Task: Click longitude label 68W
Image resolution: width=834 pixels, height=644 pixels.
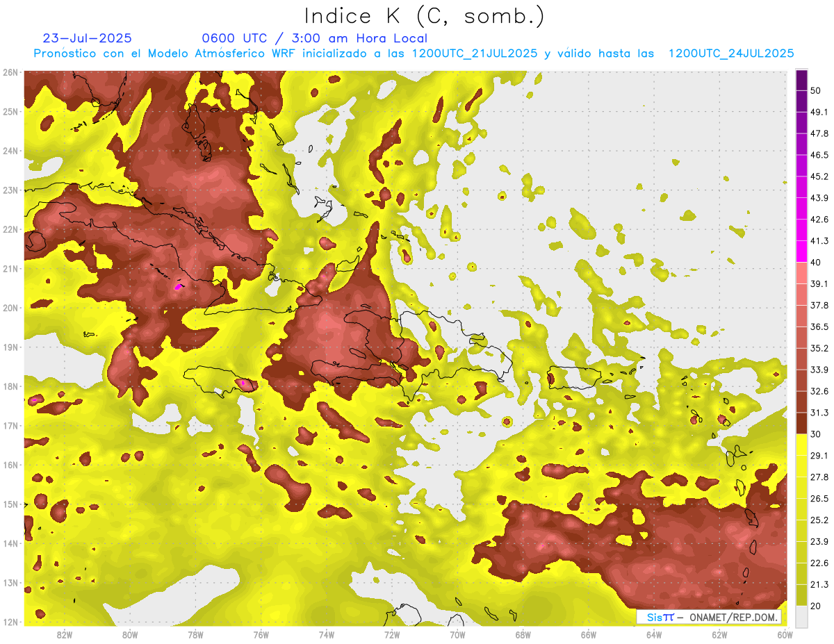Action: click(x=523, y=634)
